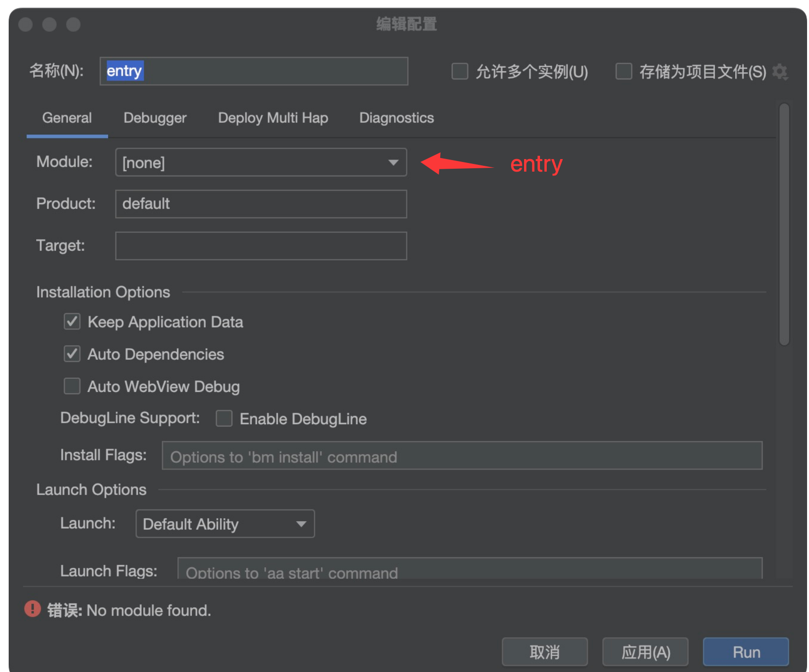Check Enable DebugLine option
809x672 pixels.
[224, 418]
